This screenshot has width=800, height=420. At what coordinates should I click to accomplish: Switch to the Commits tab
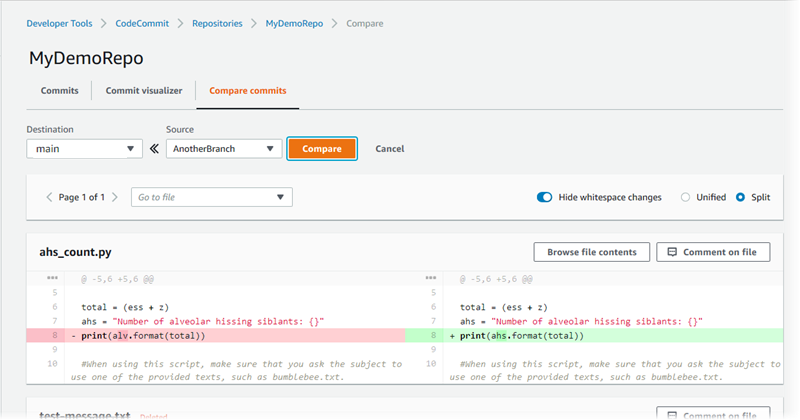point(59,91)
